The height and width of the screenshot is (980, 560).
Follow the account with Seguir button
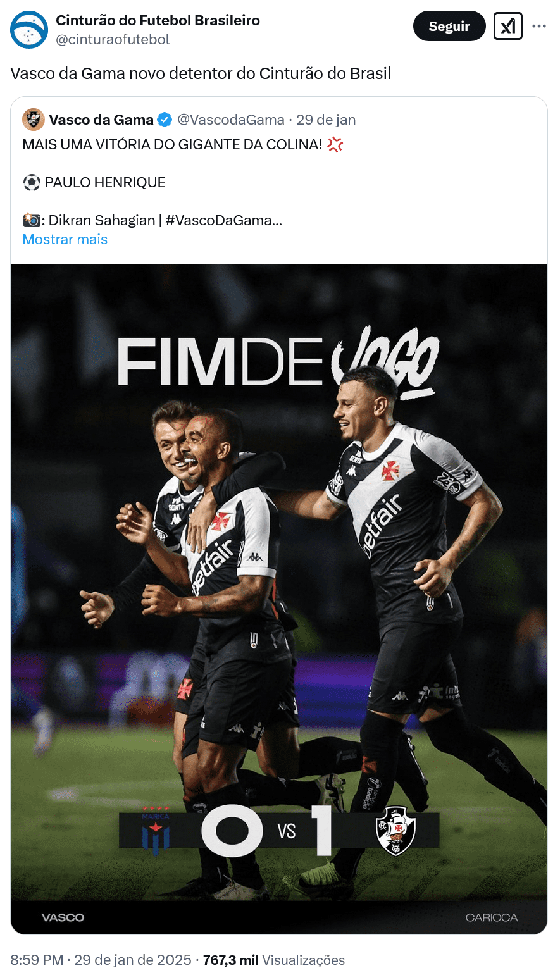(449, 26)
